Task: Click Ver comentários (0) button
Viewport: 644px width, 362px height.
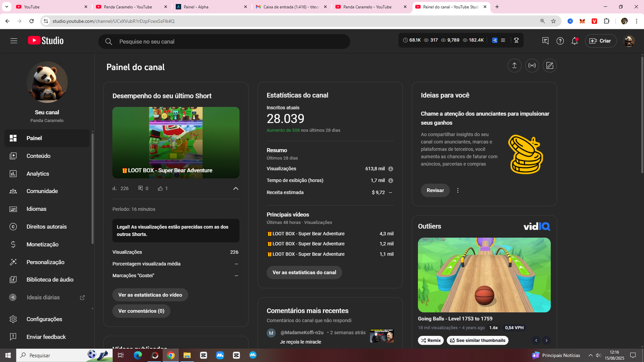Action: click(141, 311)
